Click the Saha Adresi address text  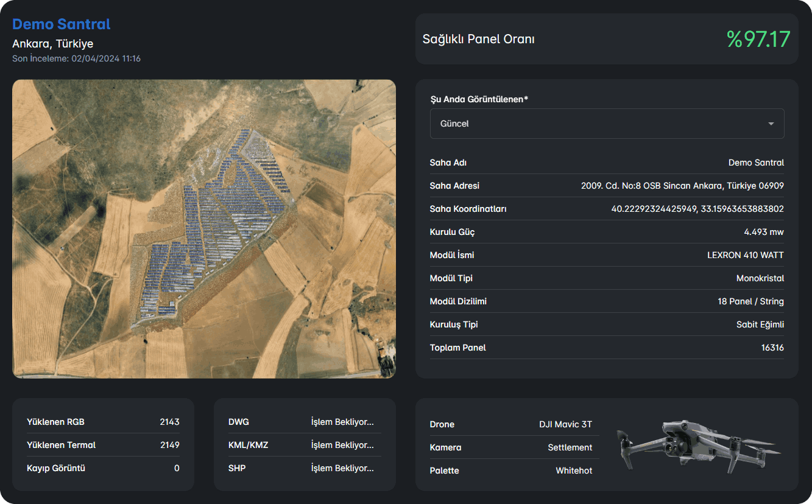pyautogui.click(x=682, y=186)
